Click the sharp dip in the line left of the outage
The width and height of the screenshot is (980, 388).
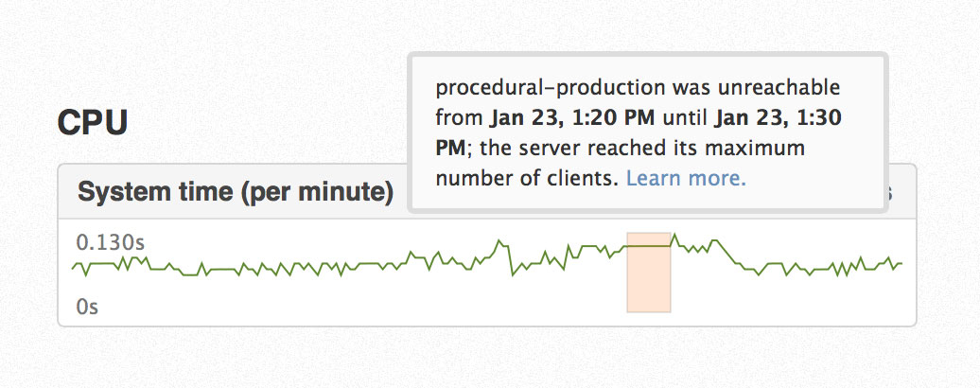[x=513, y=274]
